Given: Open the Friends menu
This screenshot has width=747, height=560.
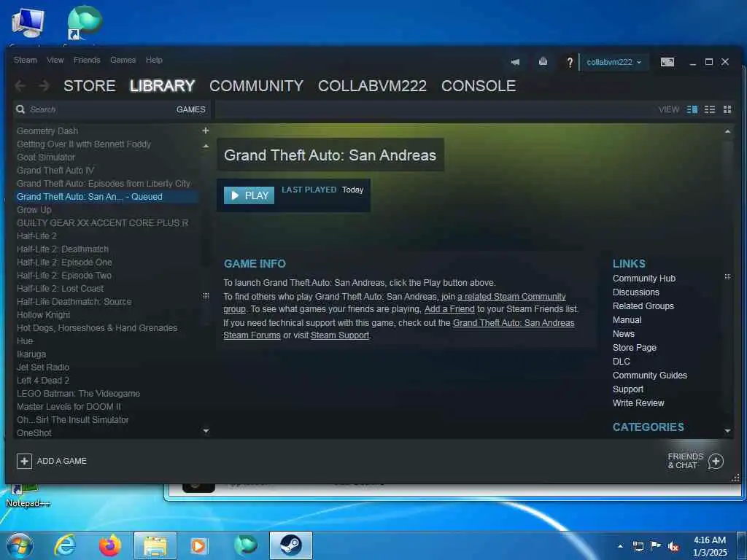Looking at the screenshot, I should 87,60.
